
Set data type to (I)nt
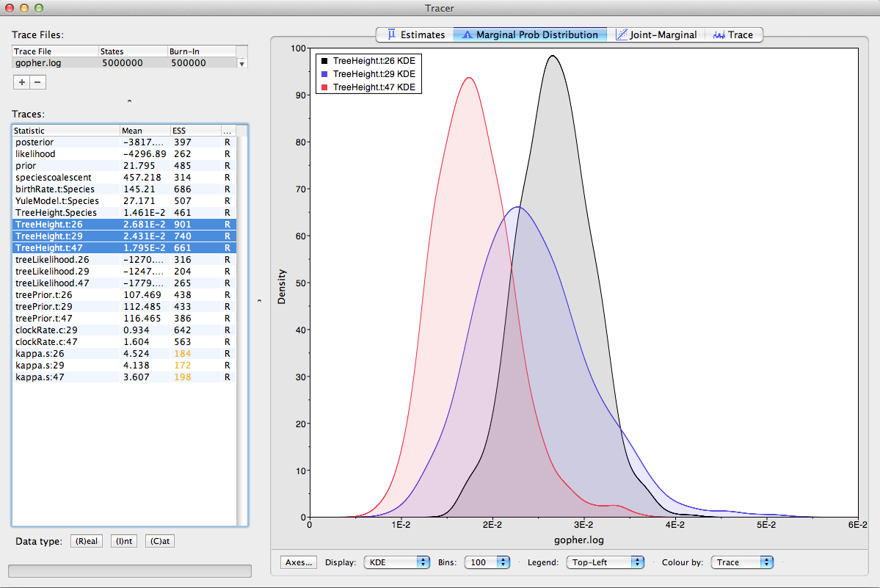123,542
